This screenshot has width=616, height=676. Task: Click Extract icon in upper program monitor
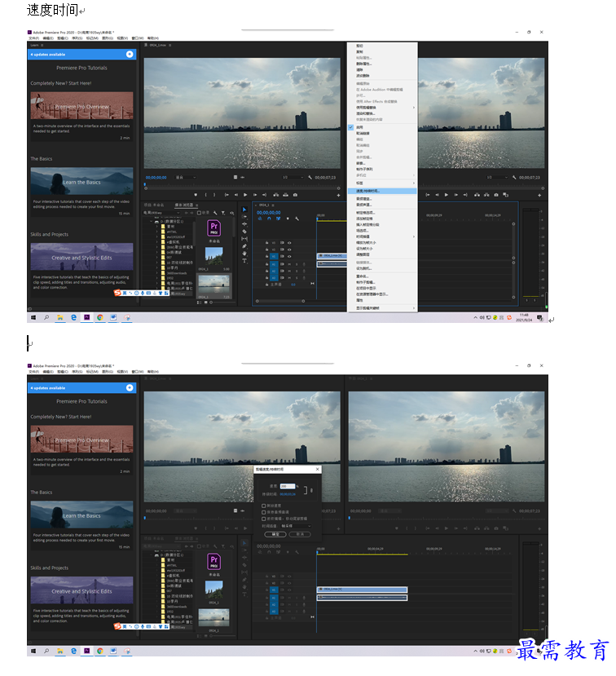pyautogui.click(x=486, y=195)
